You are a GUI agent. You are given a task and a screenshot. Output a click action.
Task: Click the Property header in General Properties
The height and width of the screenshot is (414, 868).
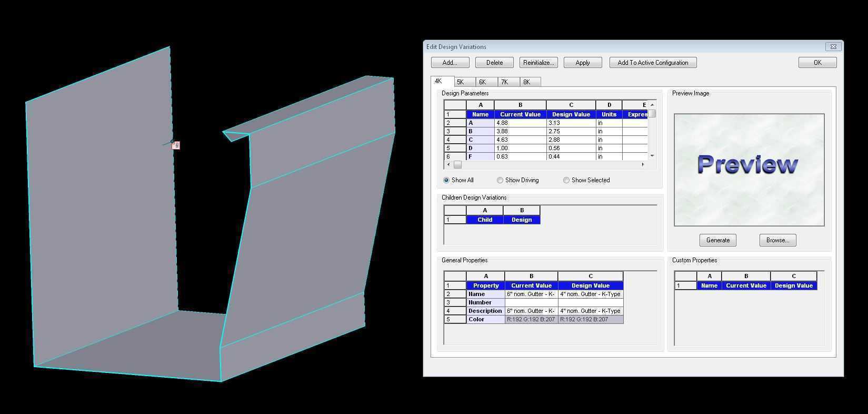485,285
